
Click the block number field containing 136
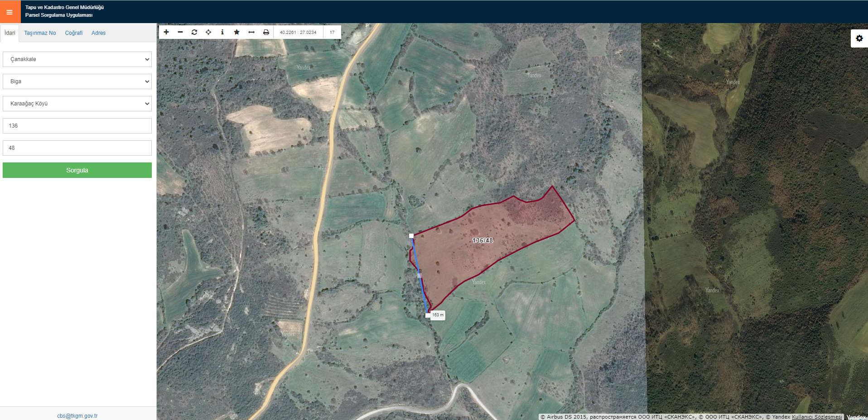point(77,126)
